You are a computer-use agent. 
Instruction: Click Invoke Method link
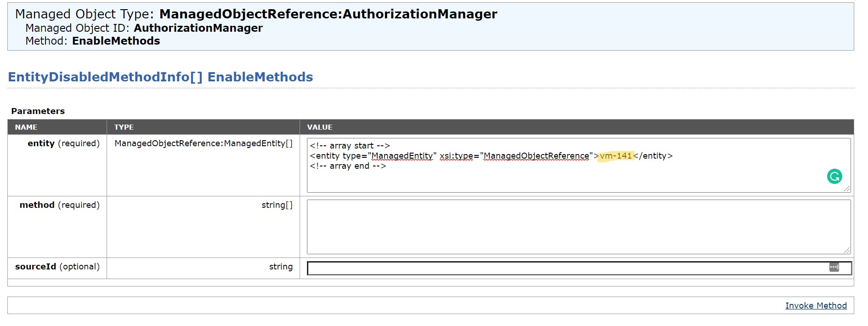pos(816,306)
